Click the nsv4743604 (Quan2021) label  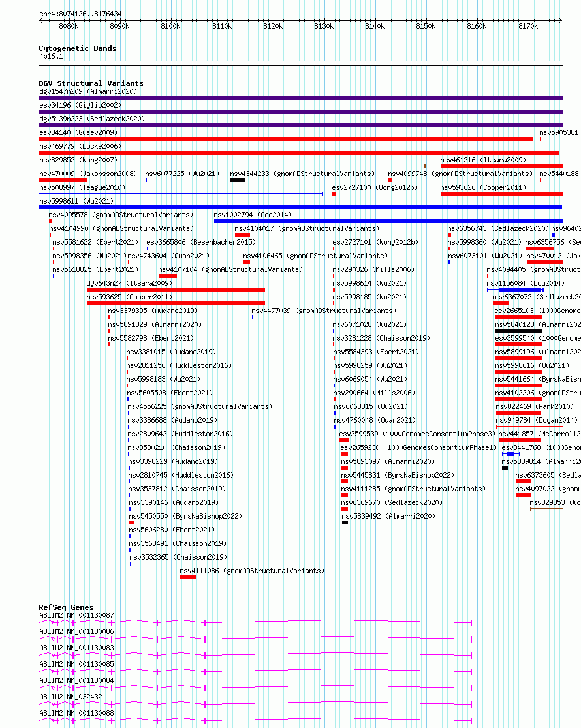coord(168,256)
